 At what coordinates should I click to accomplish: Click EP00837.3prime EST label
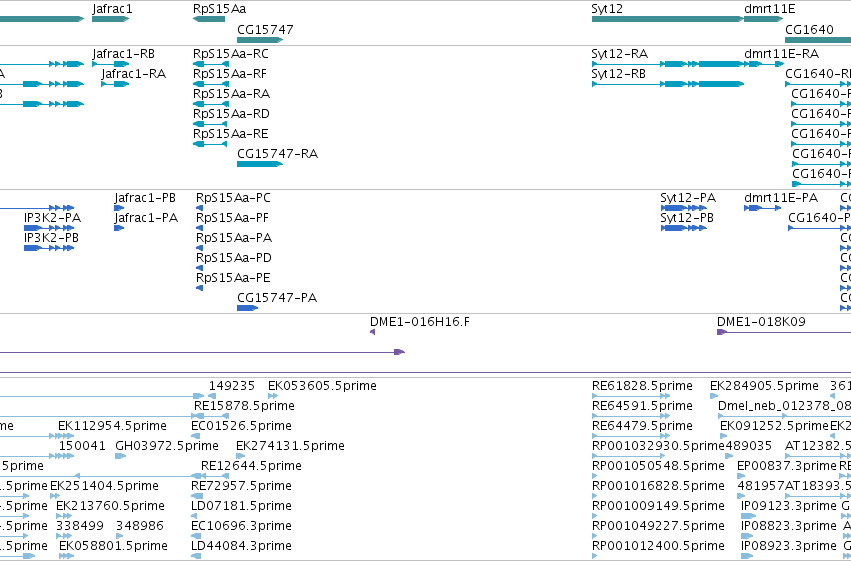pyautogui.click(x=786, y=466)
